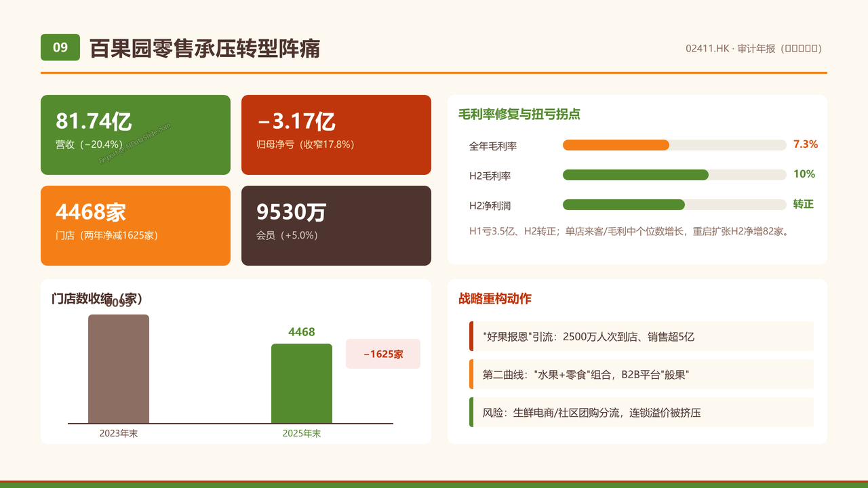Click the 2025年末 axis label
Image resolution: width=868 pixels, height=488 pixels.
point(302,433)
